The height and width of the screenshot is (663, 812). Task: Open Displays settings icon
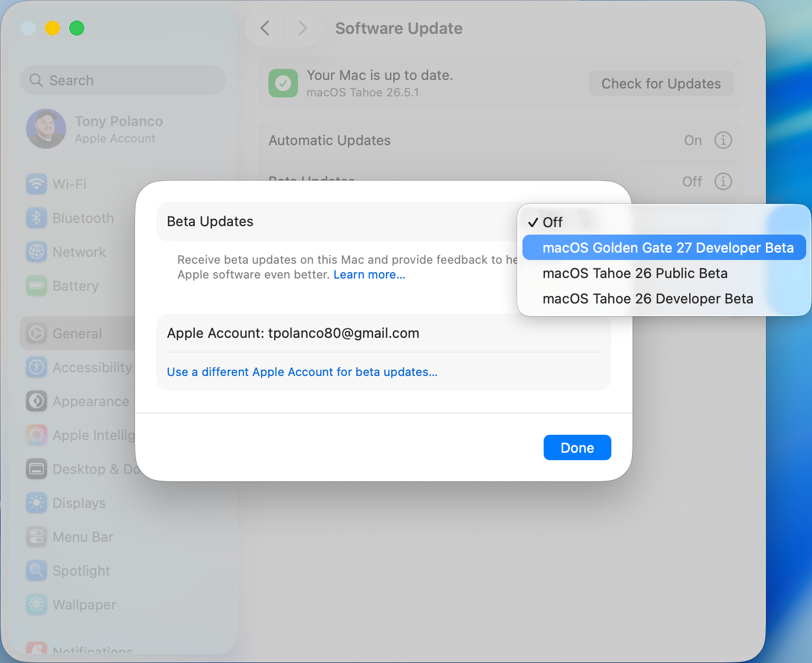(x=37, y=503)
